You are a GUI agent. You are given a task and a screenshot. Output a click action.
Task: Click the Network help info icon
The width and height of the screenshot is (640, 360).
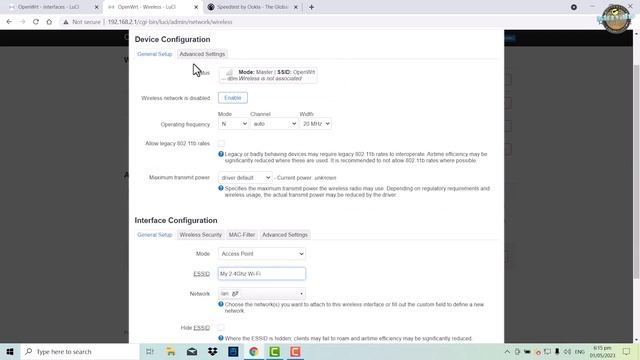(221, 304)
